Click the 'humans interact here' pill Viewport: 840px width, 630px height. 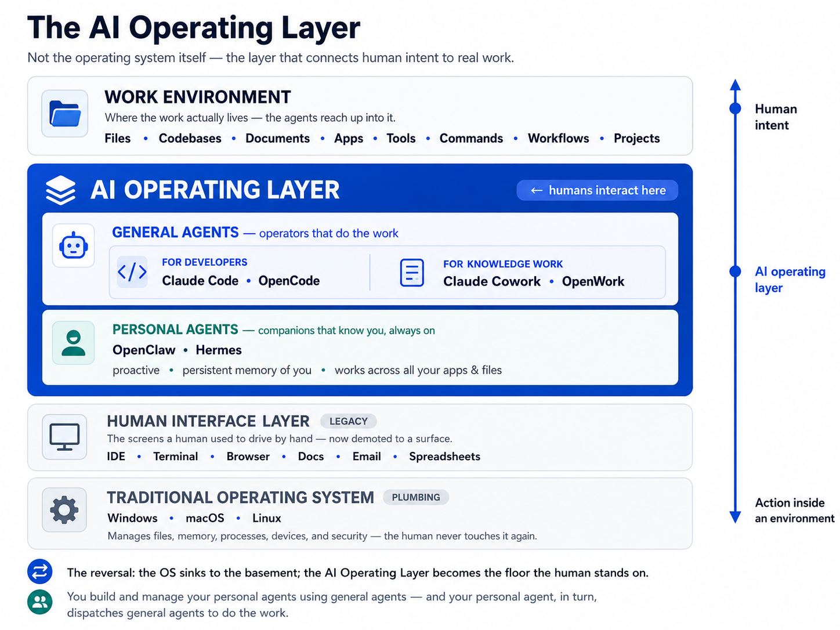tap(598, 190)
